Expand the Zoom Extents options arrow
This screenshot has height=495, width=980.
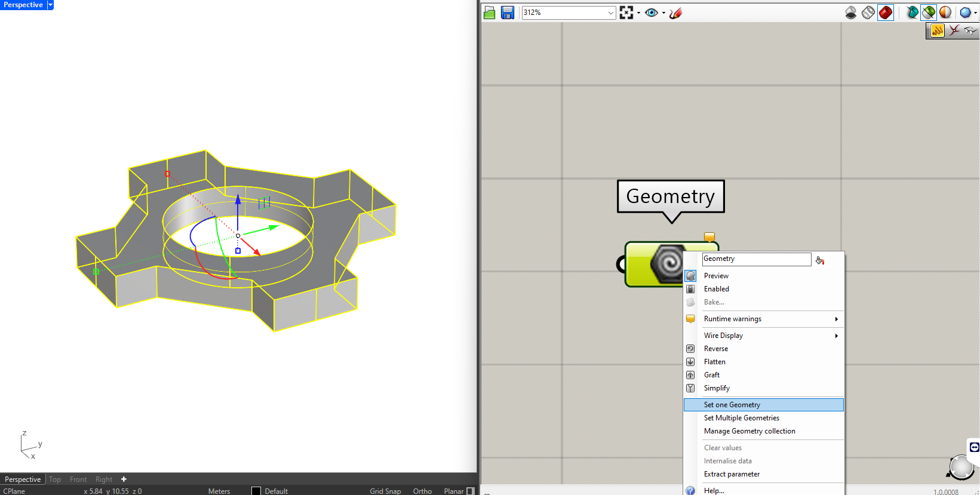[638, 13]
